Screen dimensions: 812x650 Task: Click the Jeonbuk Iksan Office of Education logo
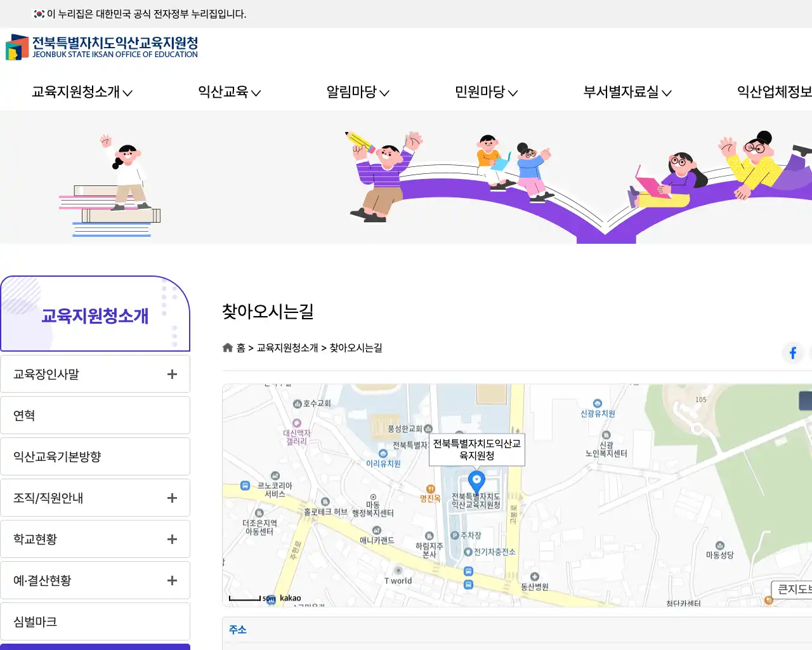tap(101, 48)
